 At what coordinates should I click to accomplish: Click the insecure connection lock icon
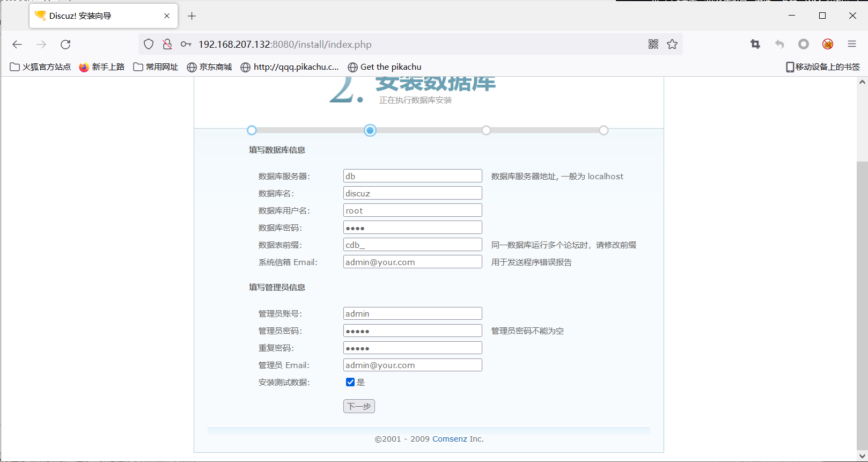pos(167,45)
